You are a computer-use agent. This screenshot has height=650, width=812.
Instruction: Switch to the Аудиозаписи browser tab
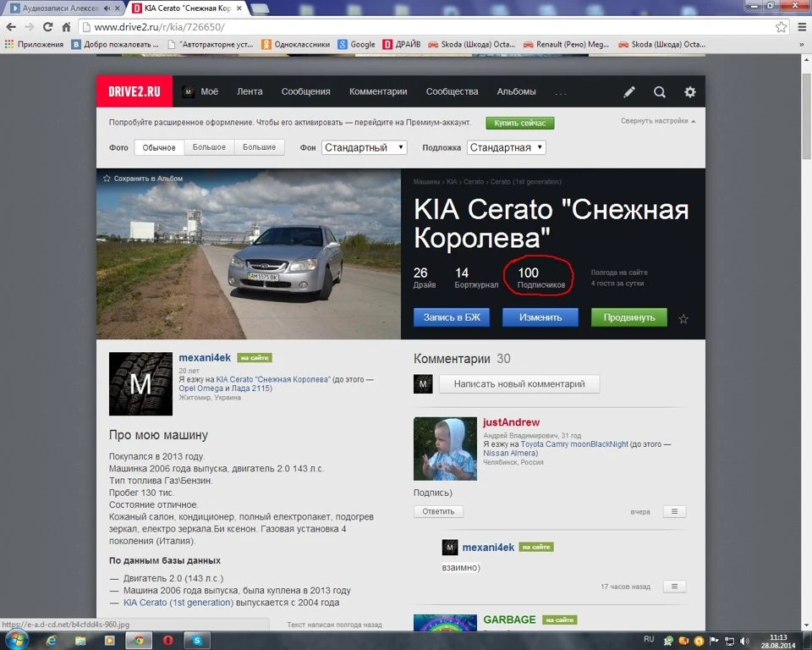(x=61, y=8)
